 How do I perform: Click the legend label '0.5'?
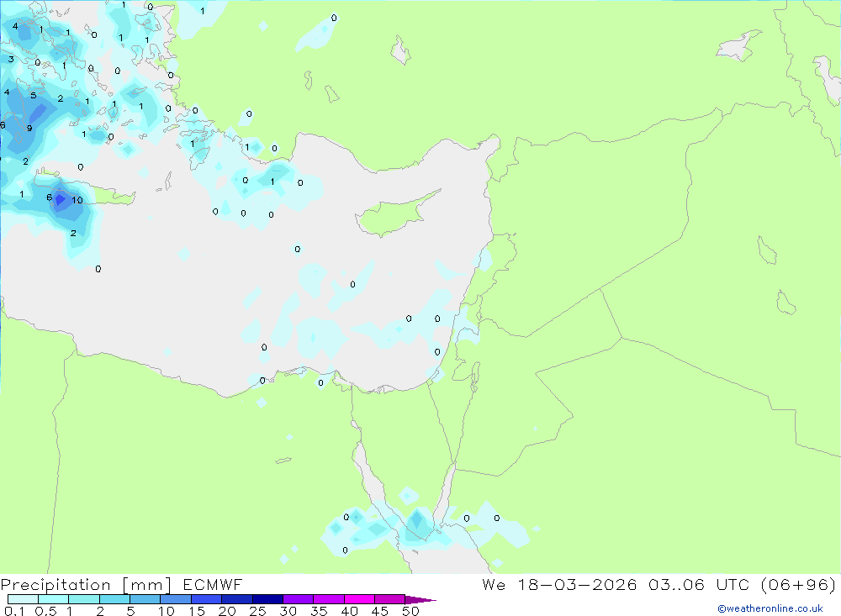45,611
